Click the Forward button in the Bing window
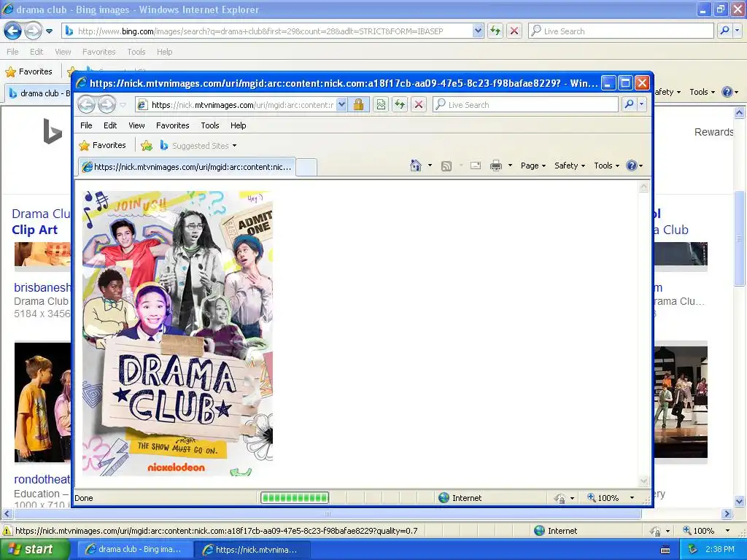 (x=33, y=31)
